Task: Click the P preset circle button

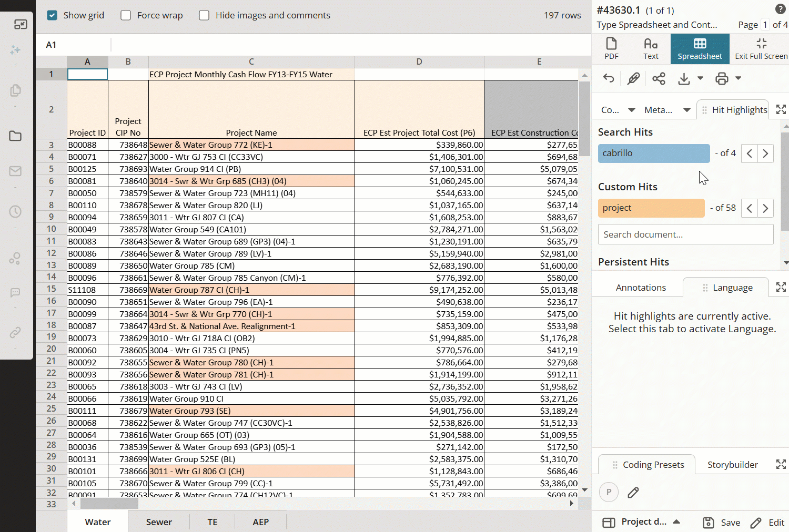Action: click(x=609, y=492)
